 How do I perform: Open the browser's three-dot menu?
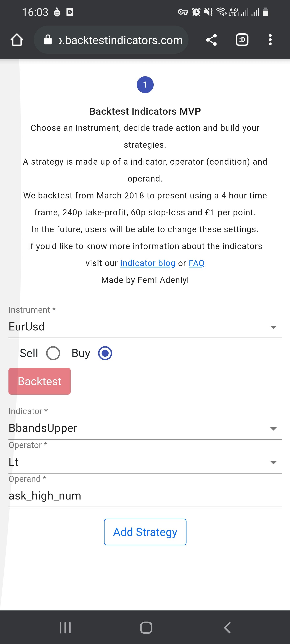pos(270,39)
